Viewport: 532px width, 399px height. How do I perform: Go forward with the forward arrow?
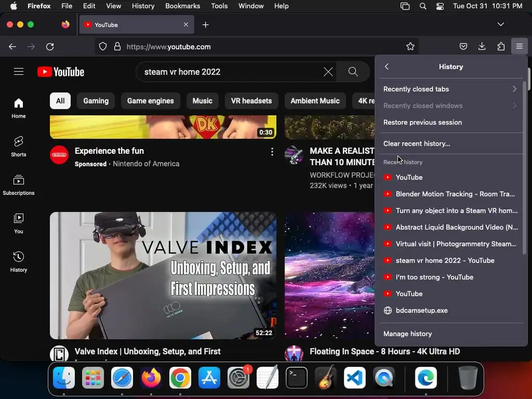coord(31,46)
